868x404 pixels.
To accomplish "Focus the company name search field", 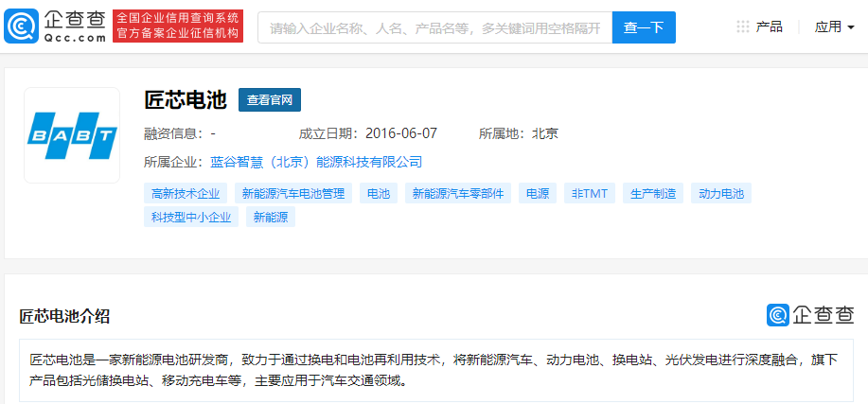I will click(x=435, y=27).
